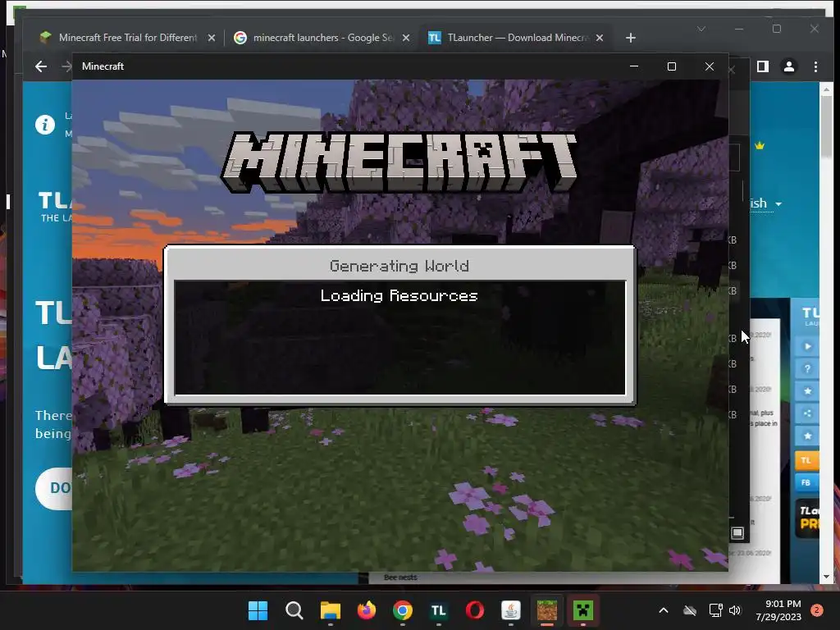Open the clock and date 9:01 PM
The image size is (840, 630).
coord(778,610)
